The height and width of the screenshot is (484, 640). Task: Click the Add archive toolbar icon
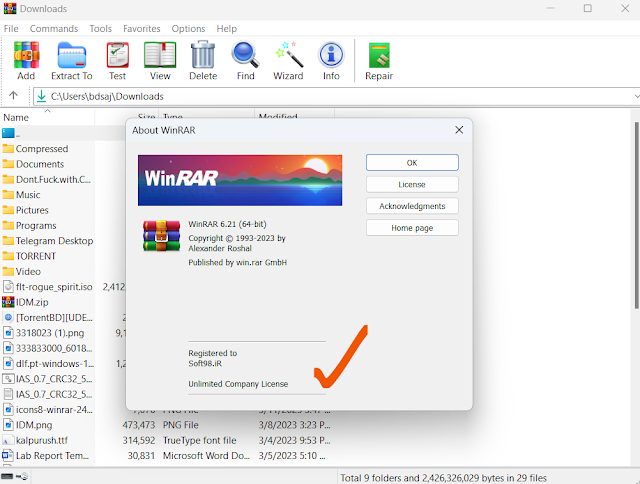pyautogui.click(x=26, y=55)
